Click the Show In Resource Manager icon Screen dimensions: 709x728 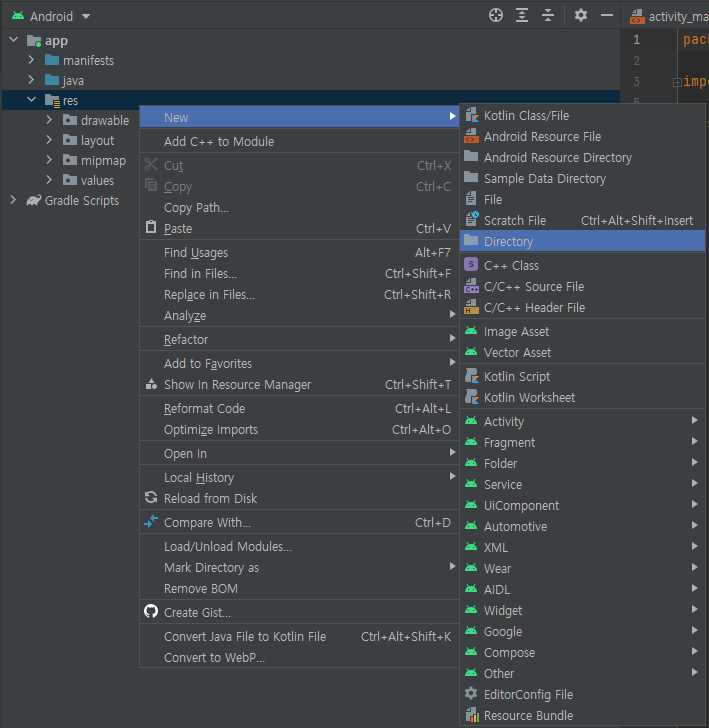point(151,384)
